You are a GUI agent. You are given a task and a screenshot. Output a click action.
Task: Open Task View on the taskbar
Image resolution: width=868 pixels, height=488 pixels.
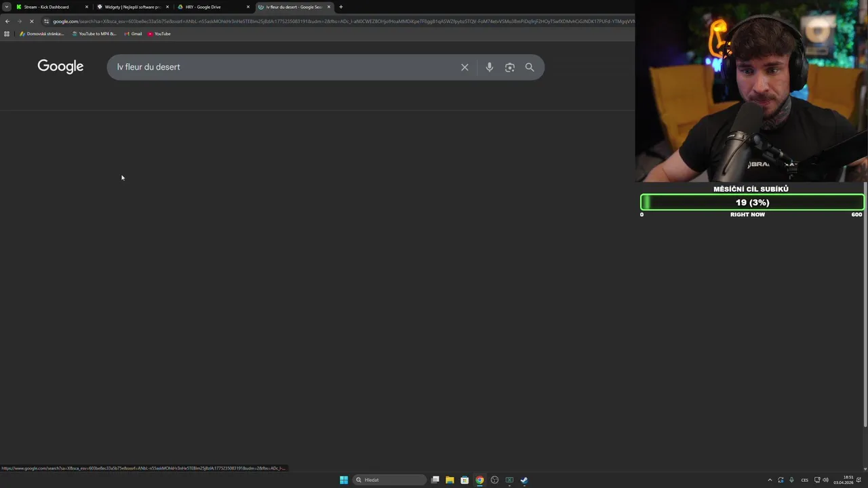click(435, 480)
